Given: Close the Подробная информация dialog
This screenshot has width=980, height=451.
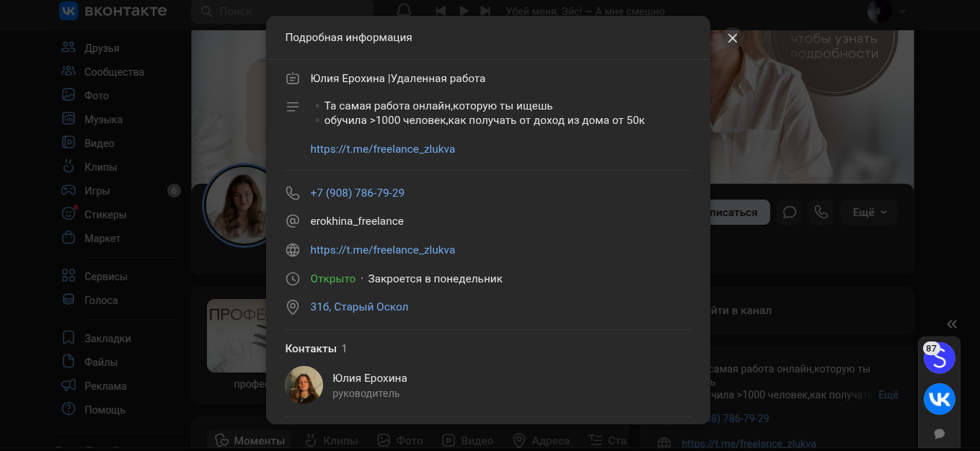Looking at the screenshot, I should 733,38.
